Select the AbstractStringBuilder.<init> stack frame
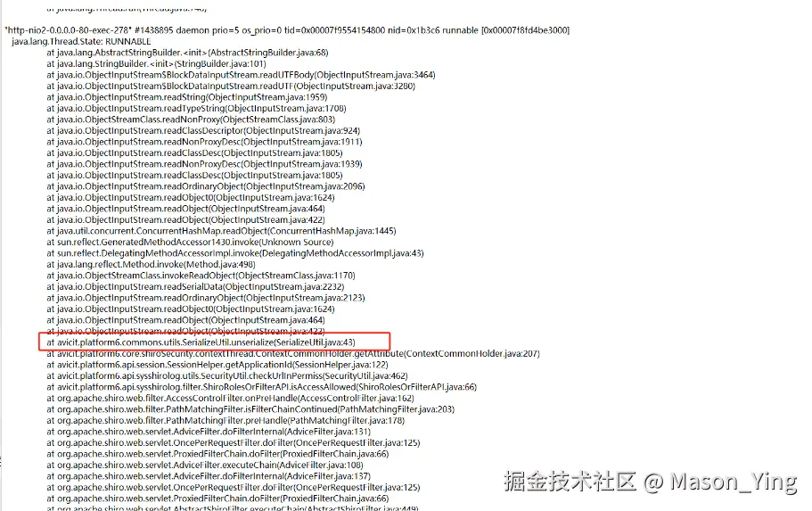812x511 pixels. point(187,53)
